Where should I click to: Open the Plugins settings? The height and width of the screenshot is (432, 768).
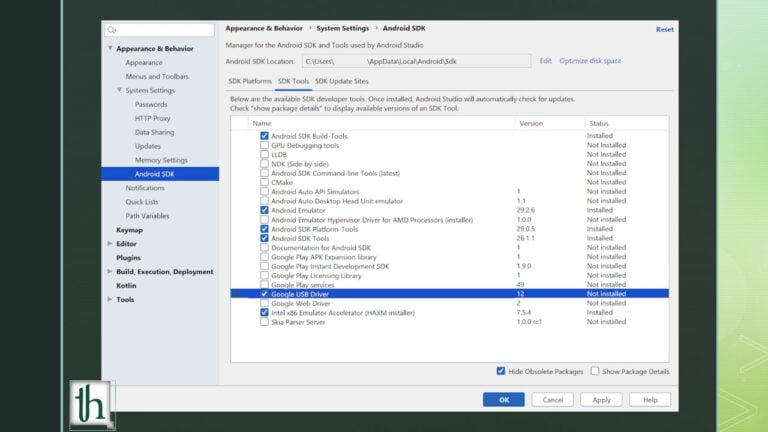pyautogui.click(x=128, y=258)
